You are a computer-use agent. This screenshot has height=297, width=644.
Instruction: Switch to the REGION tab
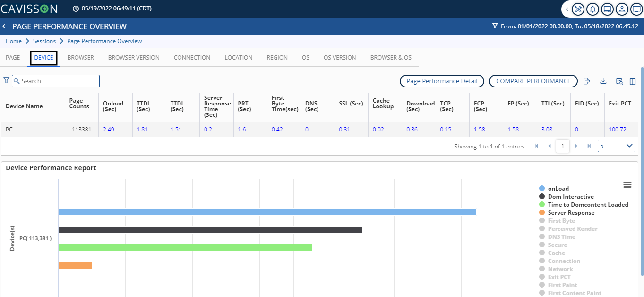pos(277,58)
